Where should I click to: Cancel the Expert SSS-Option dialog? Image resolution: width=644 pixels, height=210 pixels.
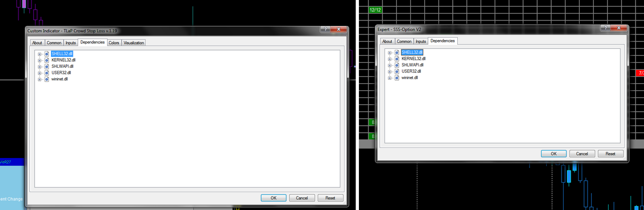click(x=582, y=154)
